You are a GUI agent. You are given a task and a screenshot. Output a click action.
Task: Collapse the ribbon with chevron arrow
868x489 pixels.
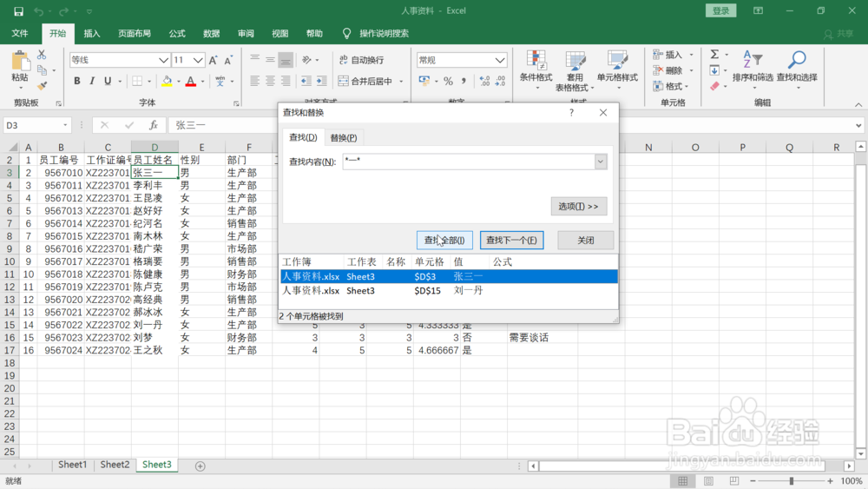[858, 104]
